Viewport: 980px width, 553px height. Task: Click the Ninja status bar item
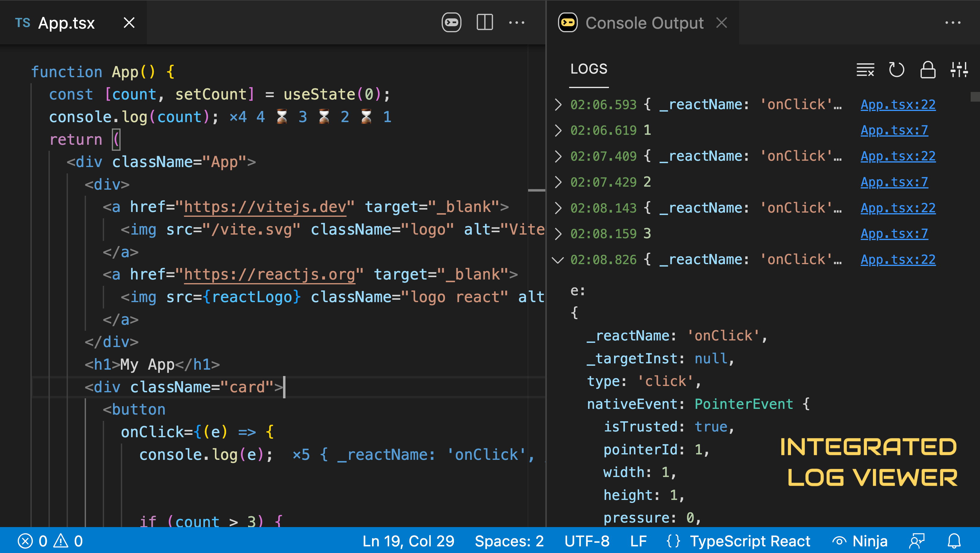coord(860,541)
